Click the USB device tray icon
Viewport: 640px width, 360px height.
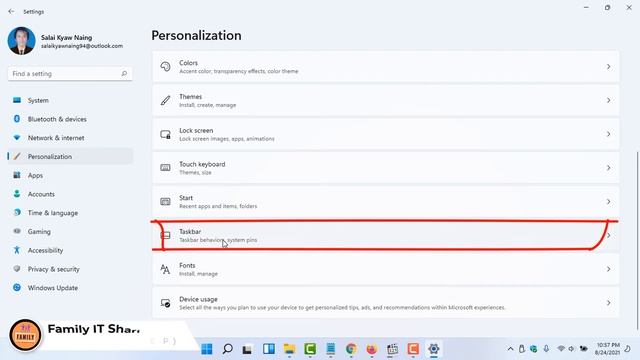(x=522, y=349)
